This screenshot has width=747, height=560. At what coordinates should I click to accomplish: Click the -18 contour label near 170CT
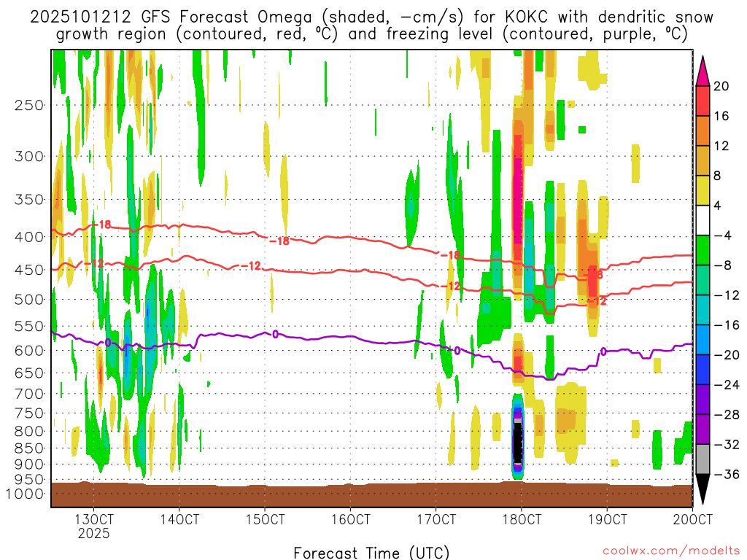tap(450, 255)
